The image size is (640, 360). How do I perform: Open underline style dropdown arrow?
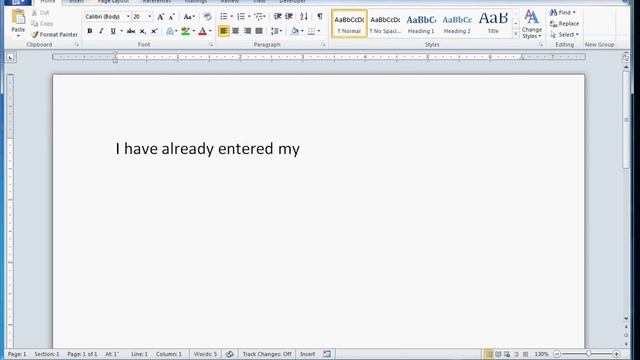click(122, 31)
